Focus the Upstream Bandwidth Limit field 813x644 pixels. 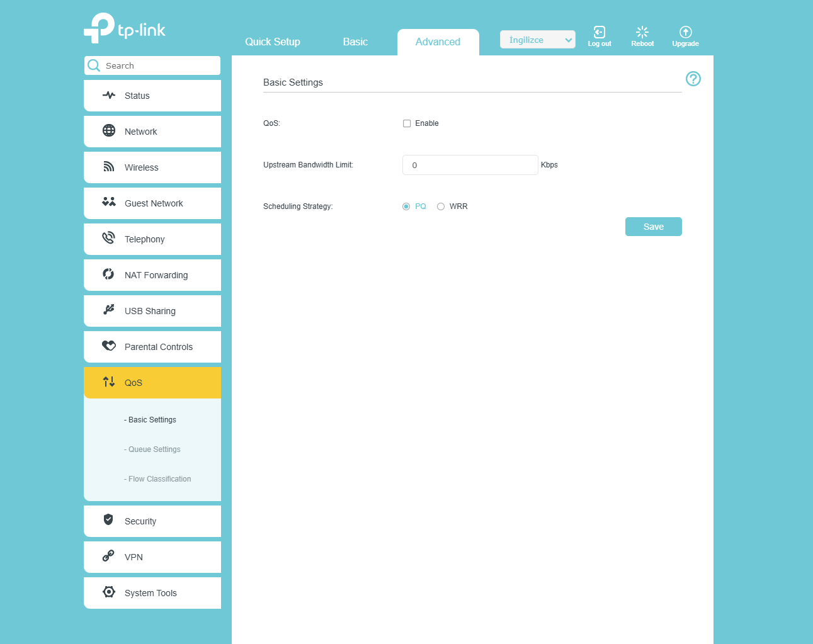pos(470,165)
